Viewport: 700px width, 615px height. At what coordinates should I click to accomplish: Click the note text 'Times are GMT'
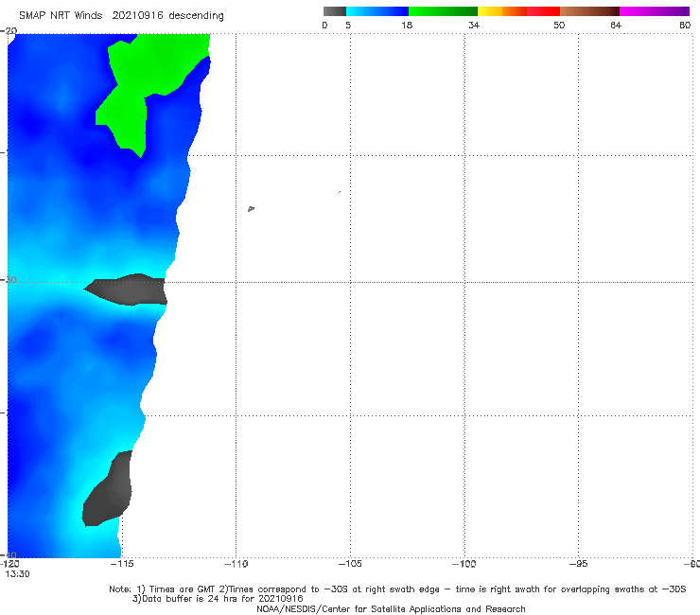point(183,589)
